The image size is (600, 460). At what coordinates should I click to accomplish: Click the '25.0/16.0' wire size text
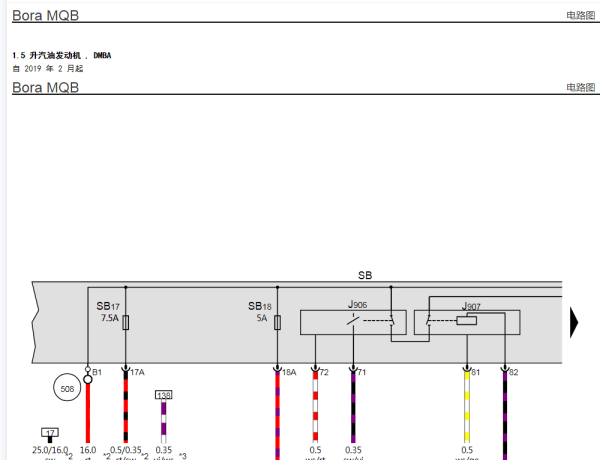click(x=50, y=450)
